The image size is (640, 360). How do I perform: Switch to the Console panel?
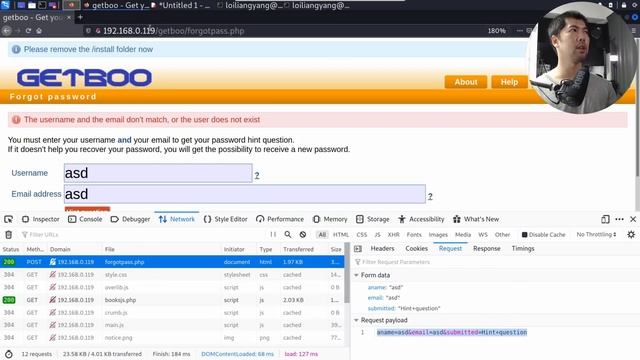click(85, 219)
